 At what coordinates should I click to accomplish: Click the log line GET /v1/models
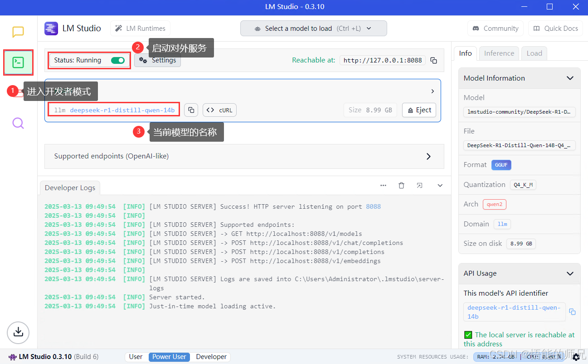coord(256,234)
